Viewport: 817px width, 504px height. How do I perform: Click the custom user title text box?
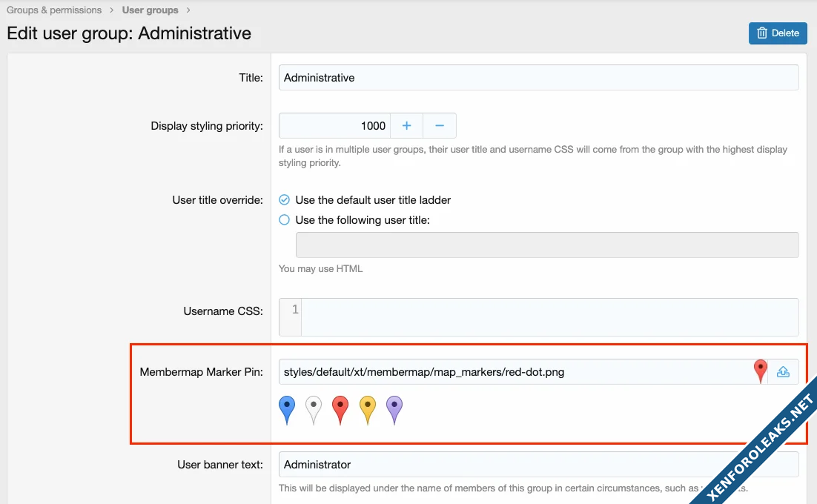tap(547, 245)
